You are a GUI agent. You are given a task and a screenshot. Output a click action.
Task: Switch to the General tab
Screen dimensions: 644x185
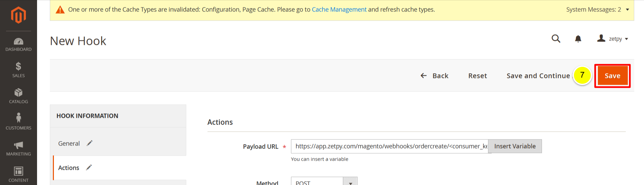click(69, 143)
